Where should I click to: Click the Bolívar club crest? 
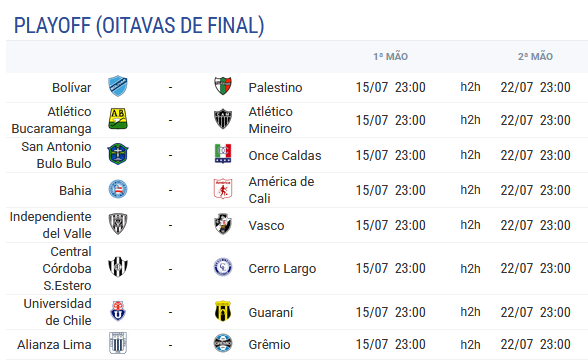click(118, 86)
